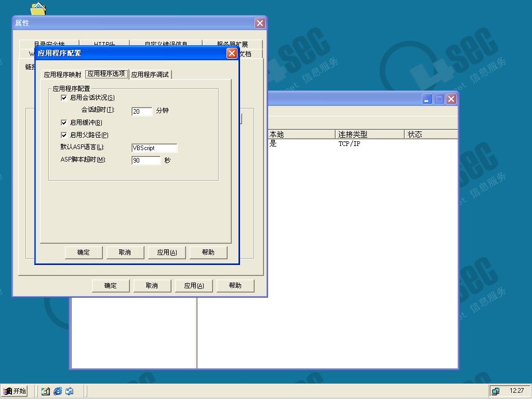The width and height of the screenshot is (532, 399).
Task: Select the HTTP头 tab in 属性 dialog
Action: tap(104, 44)
